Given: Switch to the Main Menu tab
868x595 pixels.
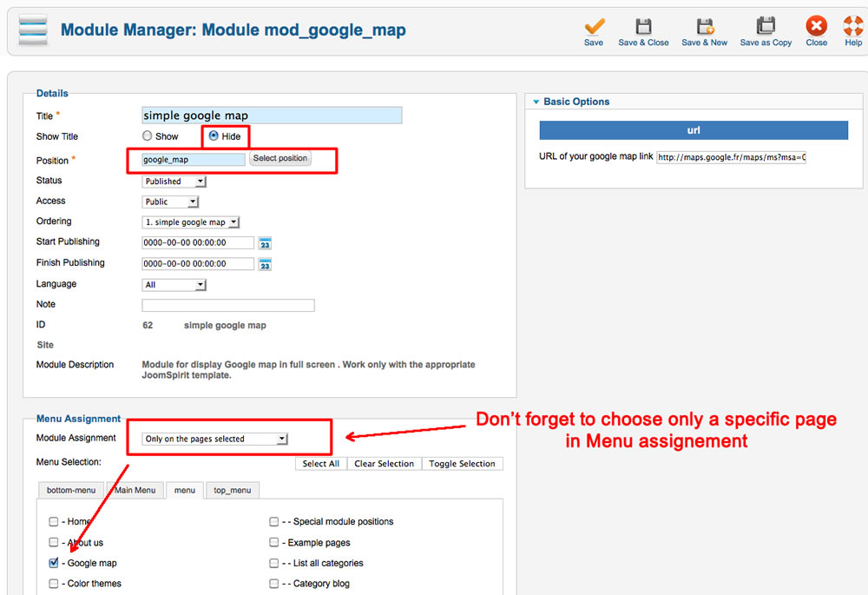Looking at the screenshot, I should click(135, 491).
